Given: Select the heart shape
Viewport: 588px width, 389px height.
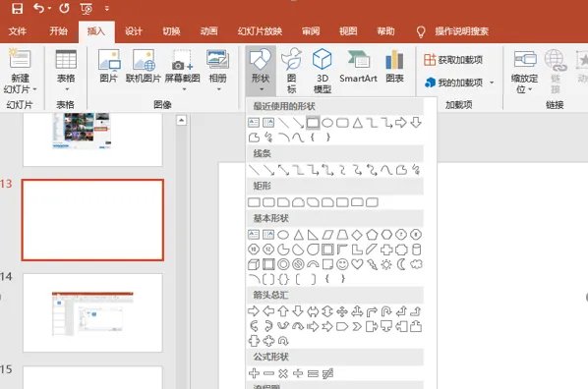Looking at the screenshot, I should [x=357, y=264].
